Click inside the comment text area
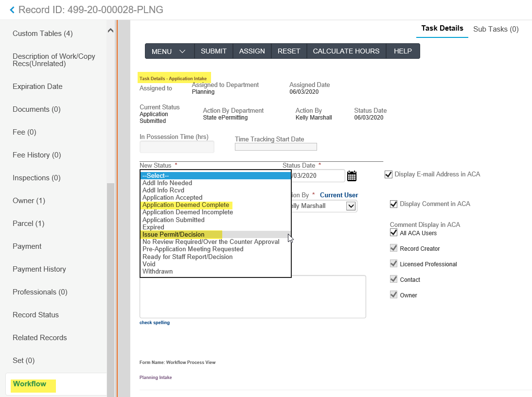532x397 pixels. click(253, 297)
